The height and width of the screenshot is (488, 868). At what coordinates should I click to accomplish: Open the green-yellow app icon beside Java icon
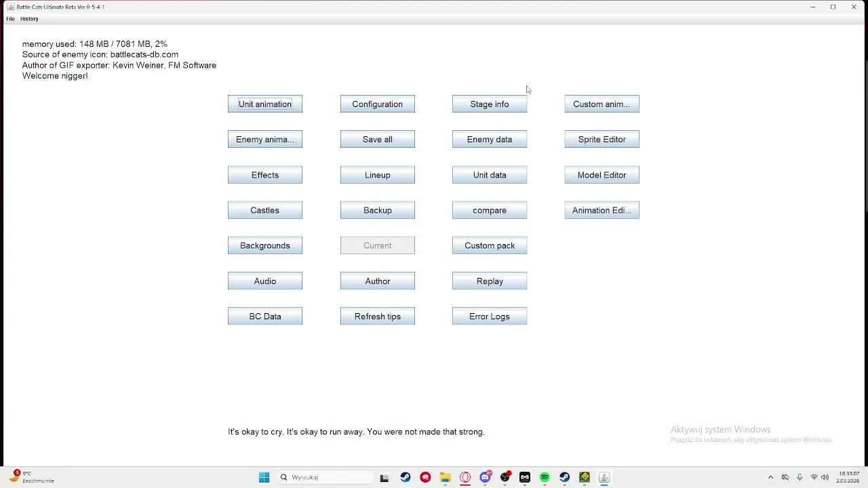585,477
